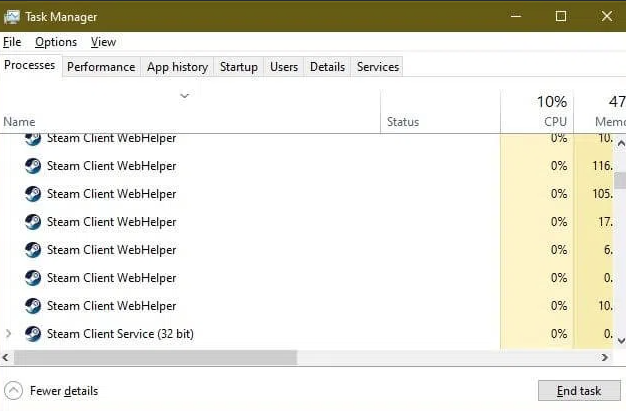Close the Task Manager window
This screenshot has width=626, height=411.
pos(607,16)
